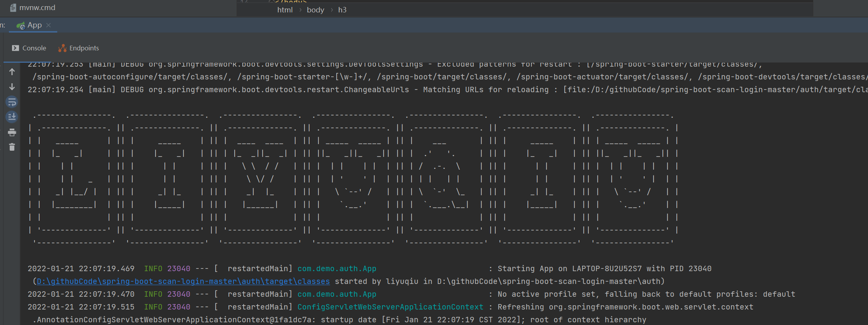Select the html breadcrumb

(285, 10)
